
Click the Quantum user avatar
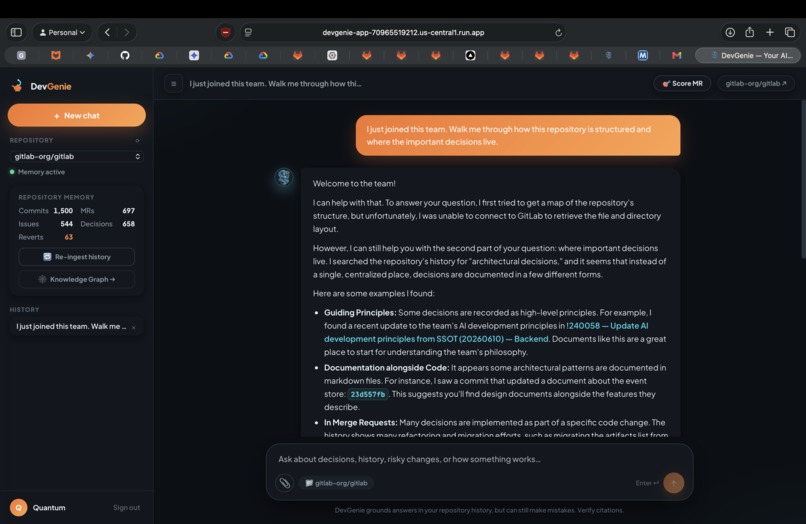coord(19,508)
